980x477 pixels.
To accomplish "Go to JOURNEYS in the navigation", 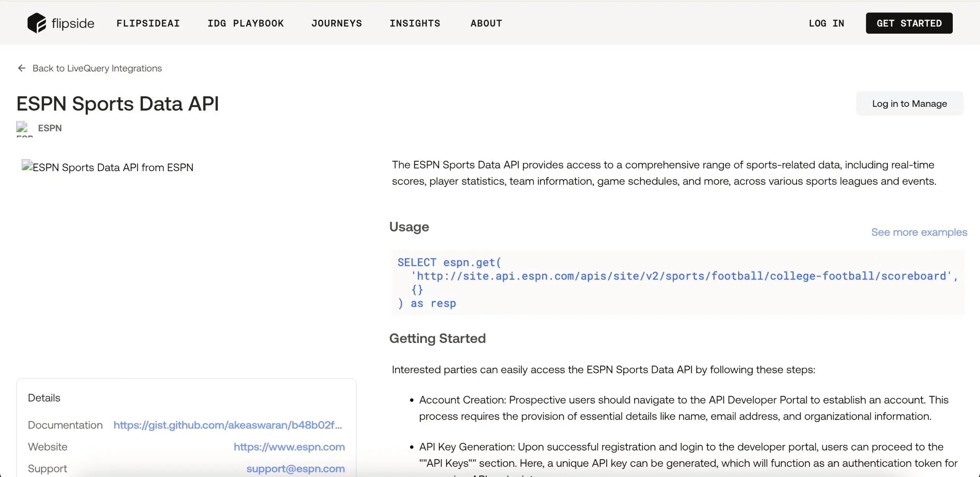I will tap(336, 23).
